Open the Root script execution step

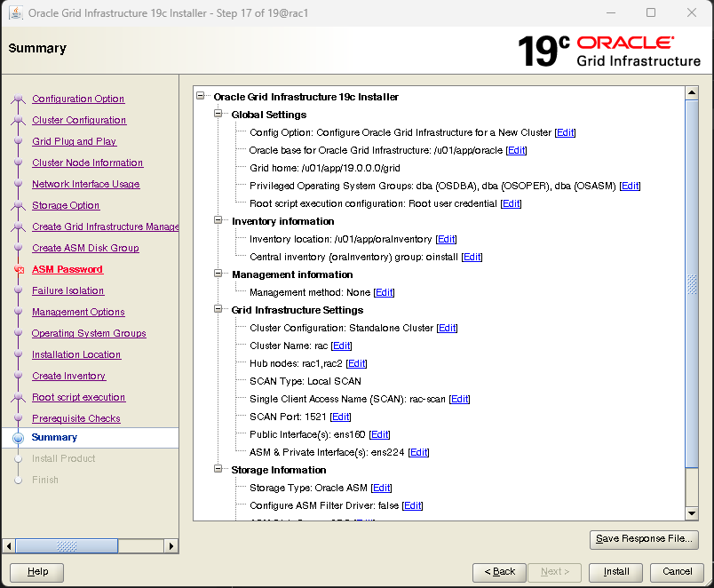78,398
